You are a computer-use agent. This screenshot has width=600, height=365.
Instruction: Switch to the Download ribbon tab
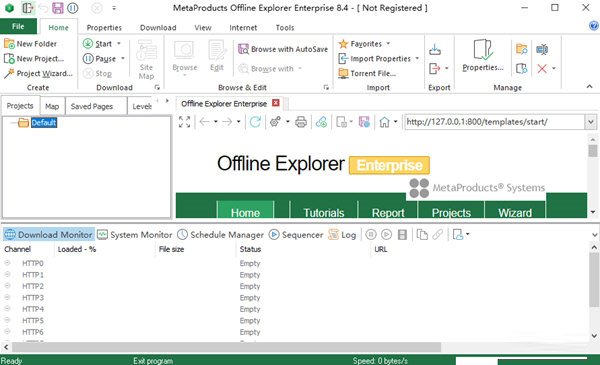click(x=158, y=28)
